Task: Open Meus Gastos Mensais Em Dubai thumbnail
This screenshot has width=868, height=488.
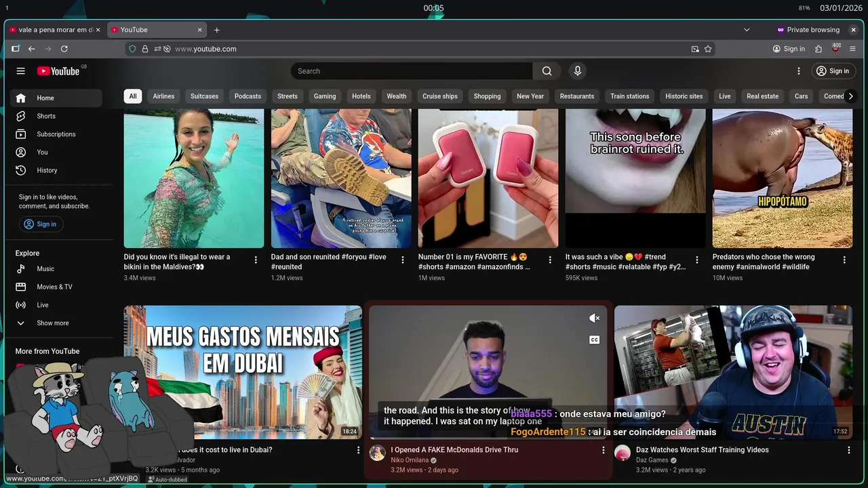Action: [x=243, y=372]
